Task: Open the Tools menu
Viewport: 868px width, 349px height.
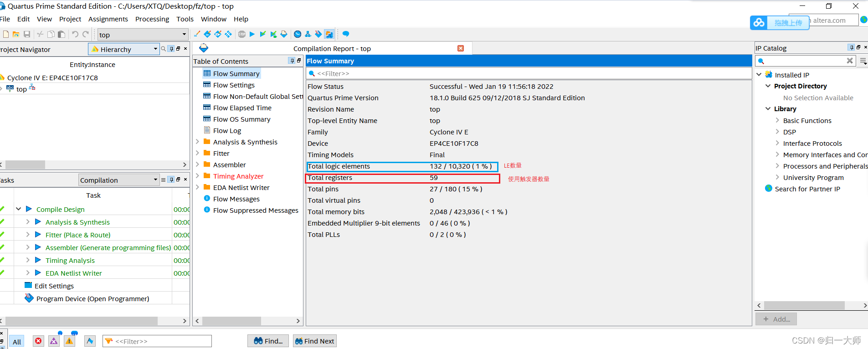Action: 185,19
